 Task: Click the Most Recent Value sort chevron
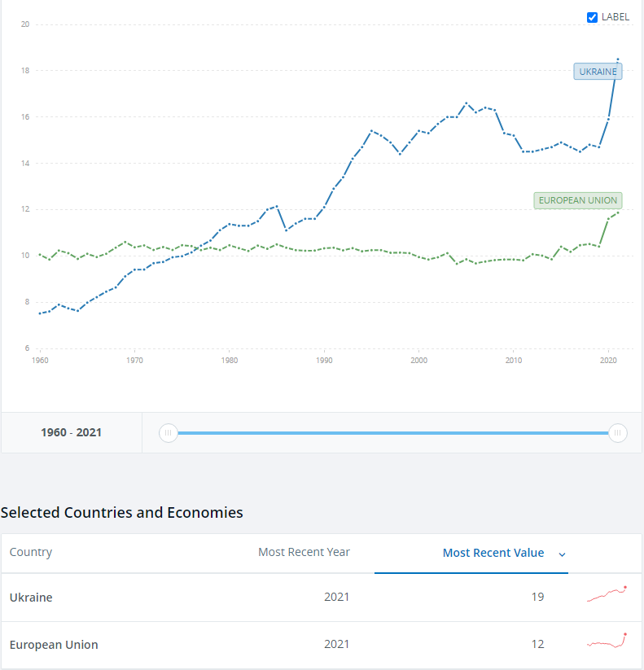pyautogui.click(x=563, y=554)
